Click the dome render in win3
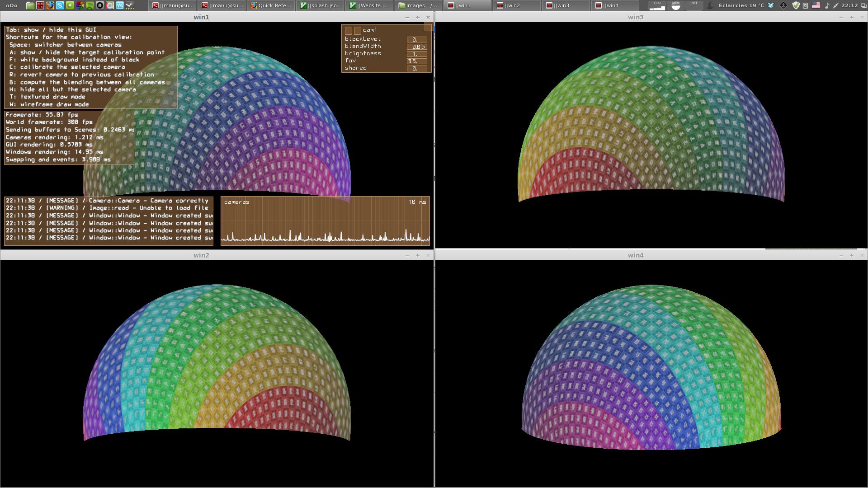Image resolution: width=868 pixels, height=488 pixels. (x=651, y=124)
